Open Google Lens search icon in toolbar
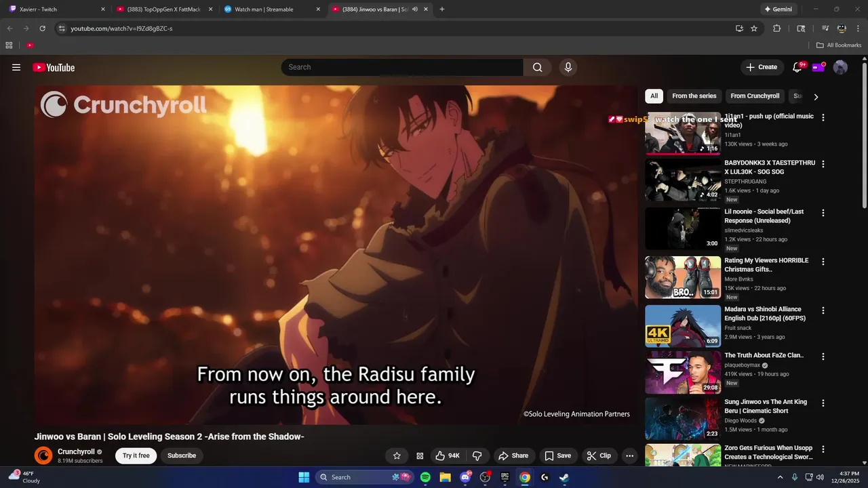868x488 pixels. click(801, 28)
